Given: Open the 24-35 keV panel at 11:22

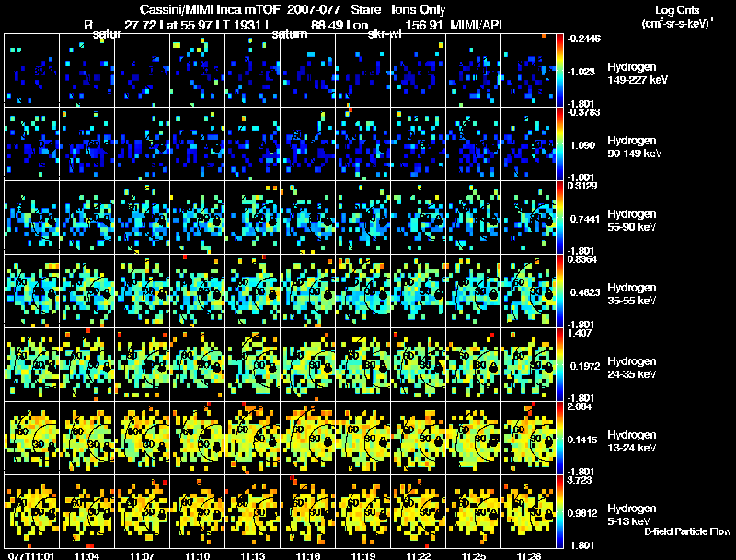Looking at the screenshot, I should tap(419, 364).
